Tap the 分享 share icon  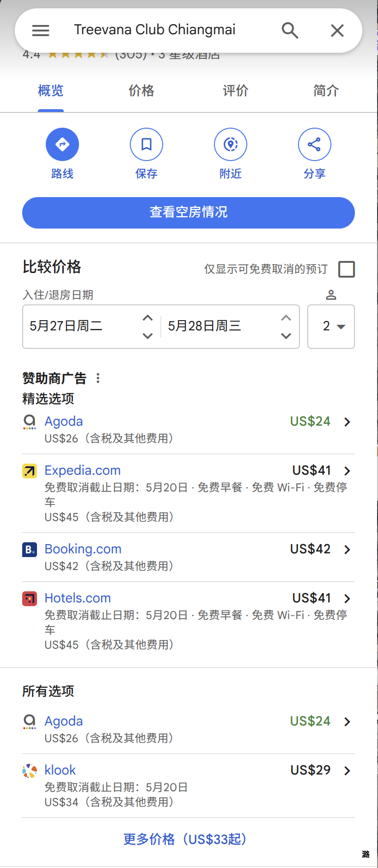(315, 144)
